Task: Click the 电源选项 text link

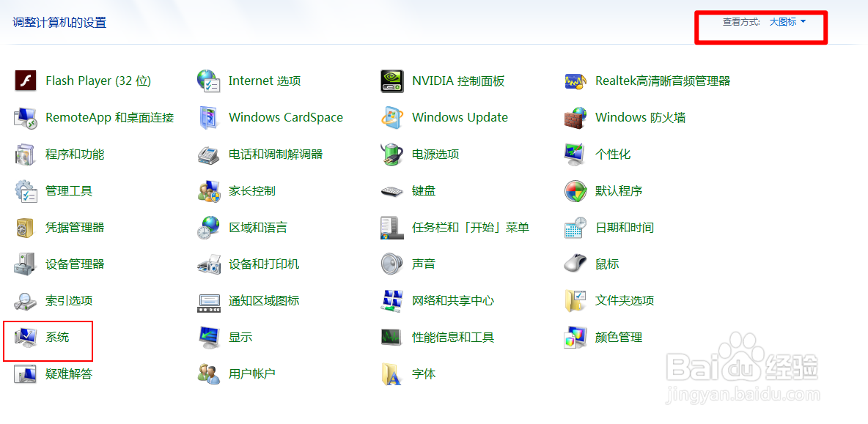Action: tap(435, 155)
